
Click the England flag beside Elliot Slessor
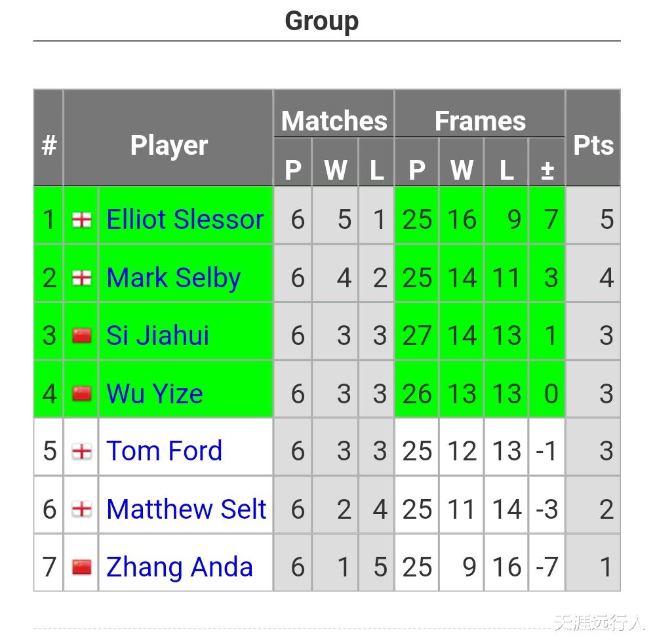click(x=81, y=220)
